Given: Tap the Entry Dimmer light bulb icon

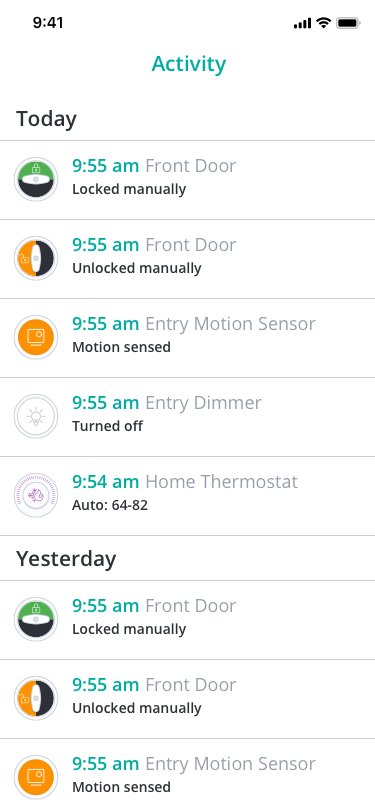Looking at the screenshot, I should [36, 416].
